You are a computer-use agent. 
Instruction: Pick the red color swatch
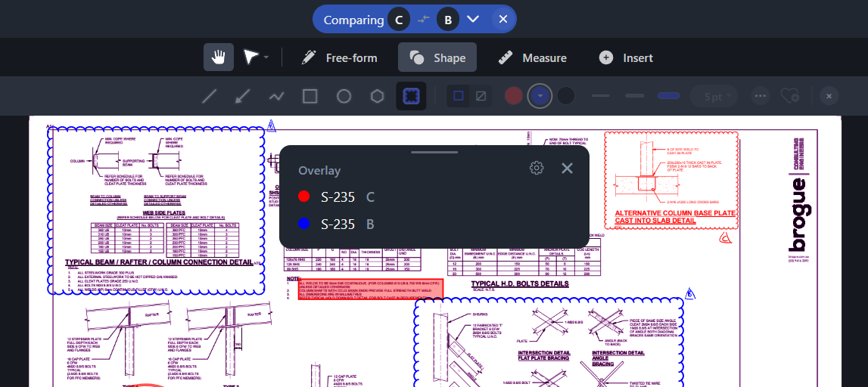pos(514,96)
